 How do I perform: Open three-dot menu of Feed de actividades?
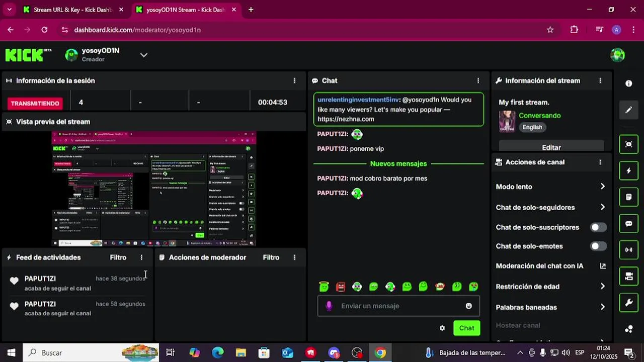coord(141,257)
